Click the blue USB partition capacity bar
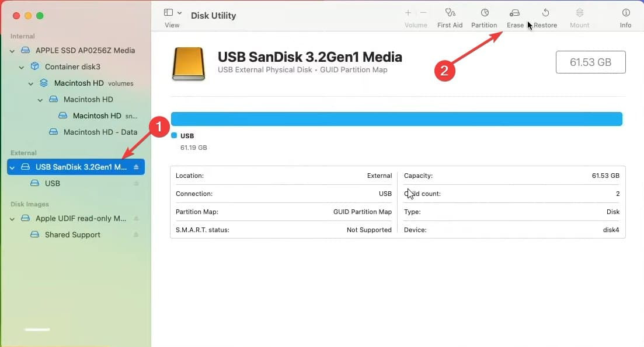Viewport: 644px width, 347px height. (x=396, y=118)
